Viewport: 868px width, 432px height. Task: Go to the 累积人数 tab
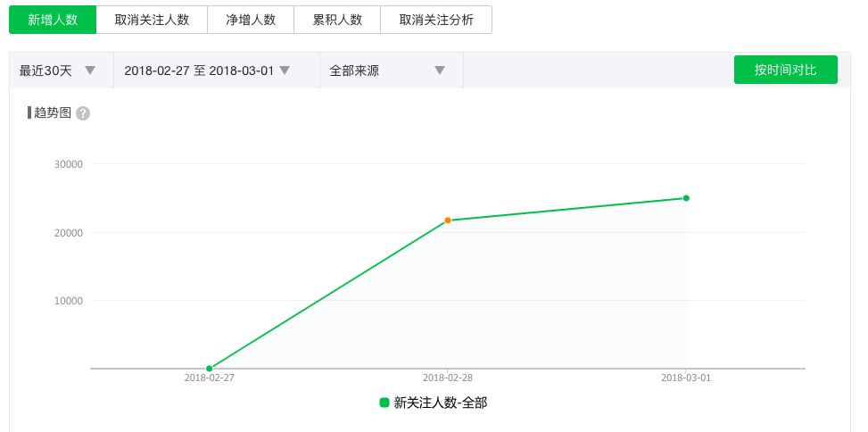pyautogui.click(x=336, y=20)
